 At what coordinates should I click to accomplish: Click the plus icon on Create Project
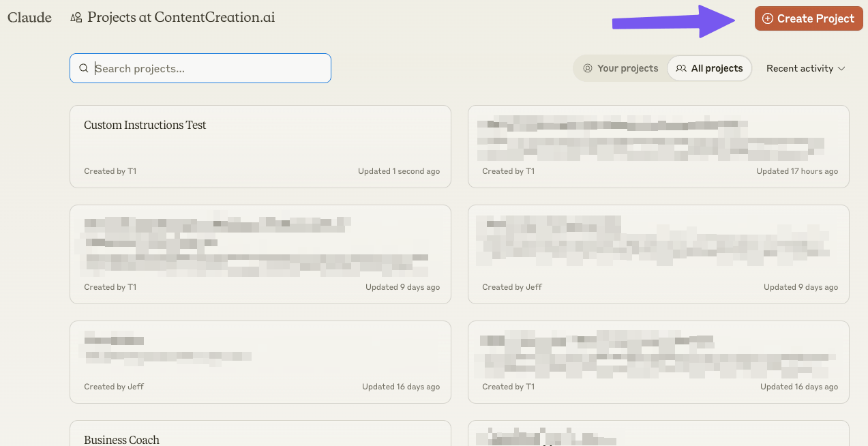pyautogui.click(x=768, y=18)
